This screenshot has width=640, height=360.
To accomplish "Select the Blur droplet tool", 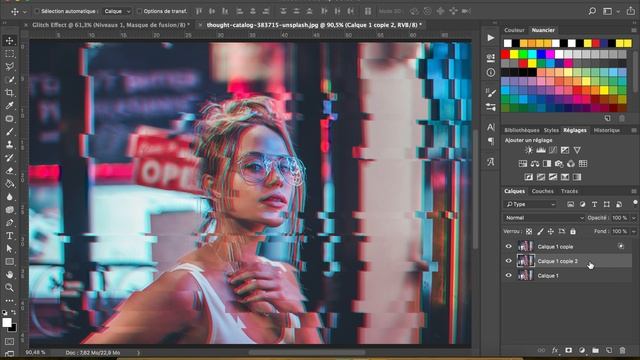I will click(9, 197).
